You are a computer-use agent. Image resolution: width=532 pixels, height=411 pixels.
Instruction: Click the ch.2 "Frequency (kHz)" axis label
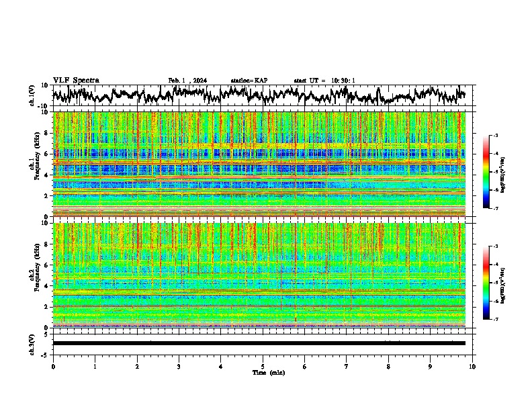click(37, 267)
